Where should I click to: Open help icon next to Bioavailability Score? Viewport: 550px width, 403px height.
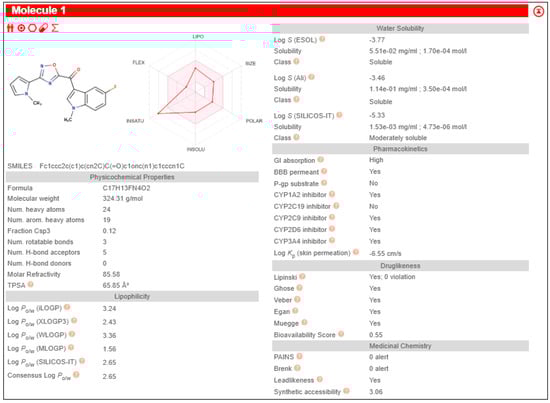[x=341, y=334]
